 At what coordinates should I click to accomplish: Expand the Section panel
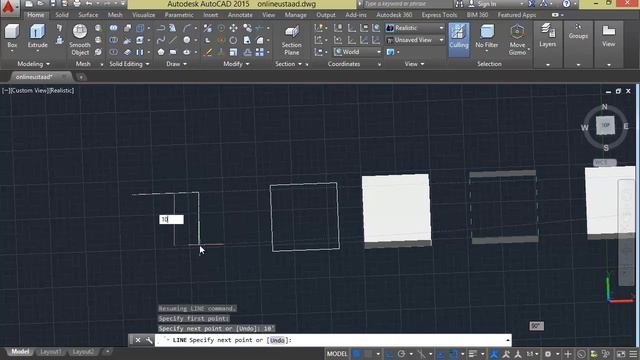point(288,64)
